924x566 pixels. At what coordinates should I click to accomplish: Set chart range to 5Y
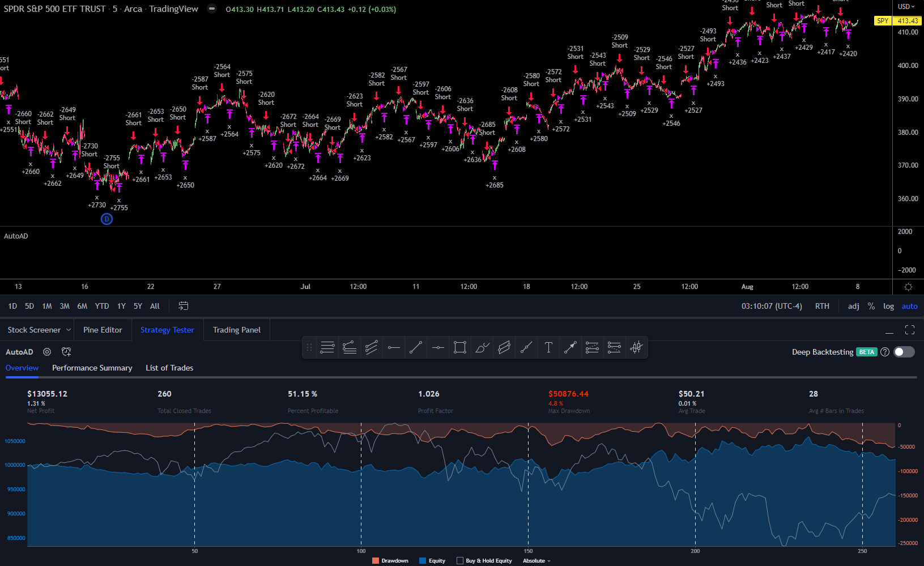pyautogui.click(x=138, y=306)
